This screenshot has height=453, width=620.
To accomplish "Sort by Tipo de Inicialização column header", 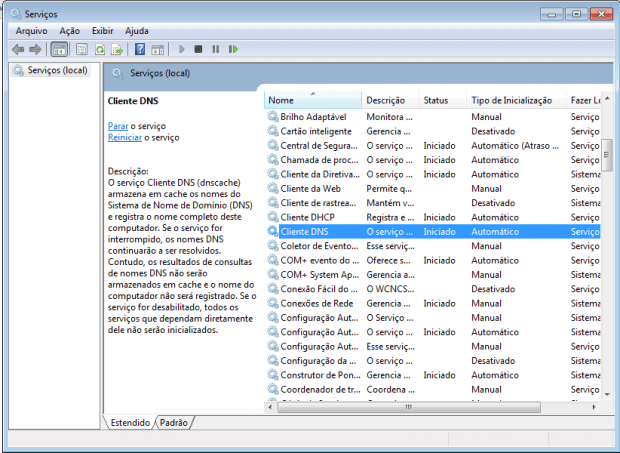I will click(x=516, y=100).
